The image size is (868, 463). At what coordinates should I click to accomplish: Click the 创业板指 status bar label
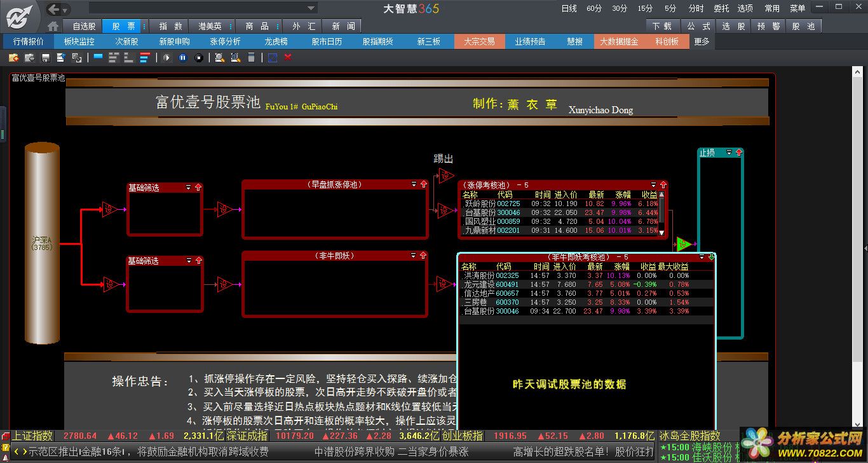(463, 436)
